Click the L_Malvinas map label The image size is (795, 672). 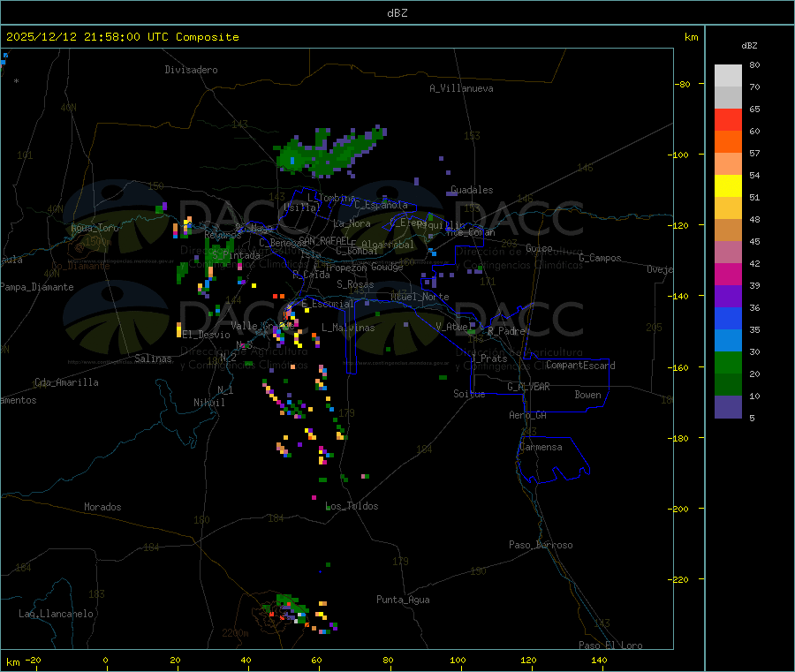tap(348, 328)
